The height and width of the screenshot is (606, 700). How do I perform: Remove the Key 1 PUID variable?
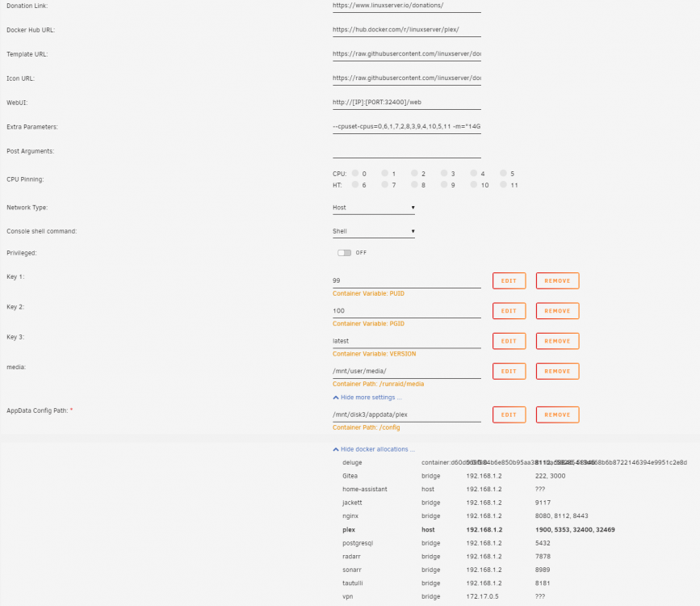557,280
